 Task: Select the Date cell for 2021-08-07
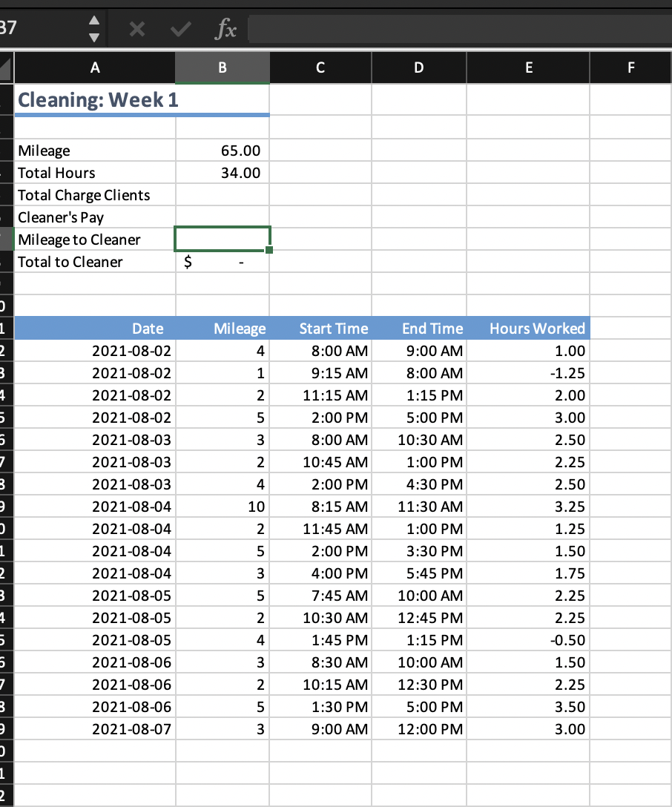tap(95, 728)
